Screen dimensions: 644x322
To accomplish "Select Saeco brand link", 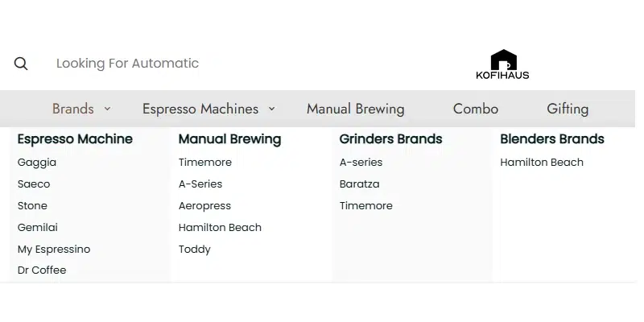I will pyautogui.click(x=34, y=184).
